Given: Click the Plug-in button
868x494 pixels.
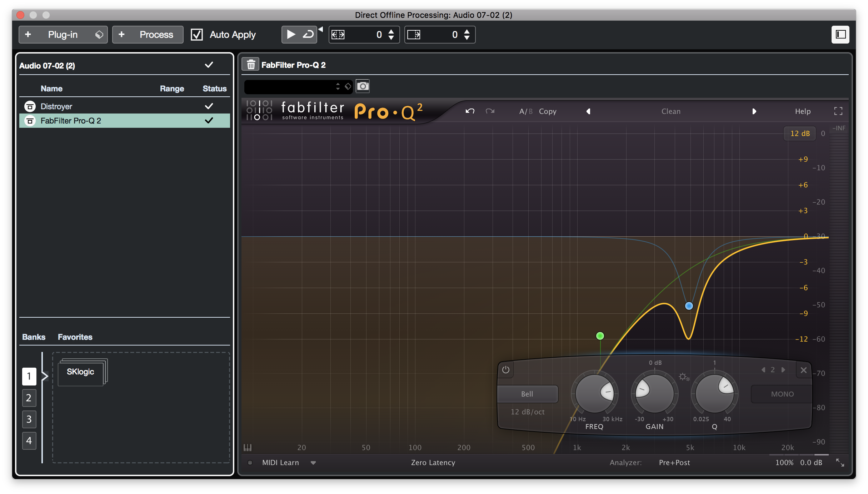Looking at the screenshot, I should pyautogui.click(x=63, y=35).
